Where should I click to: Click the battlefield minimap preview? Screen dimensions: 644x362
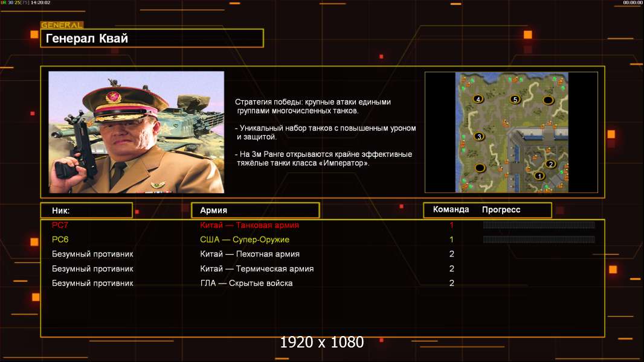tap(512, 132)
